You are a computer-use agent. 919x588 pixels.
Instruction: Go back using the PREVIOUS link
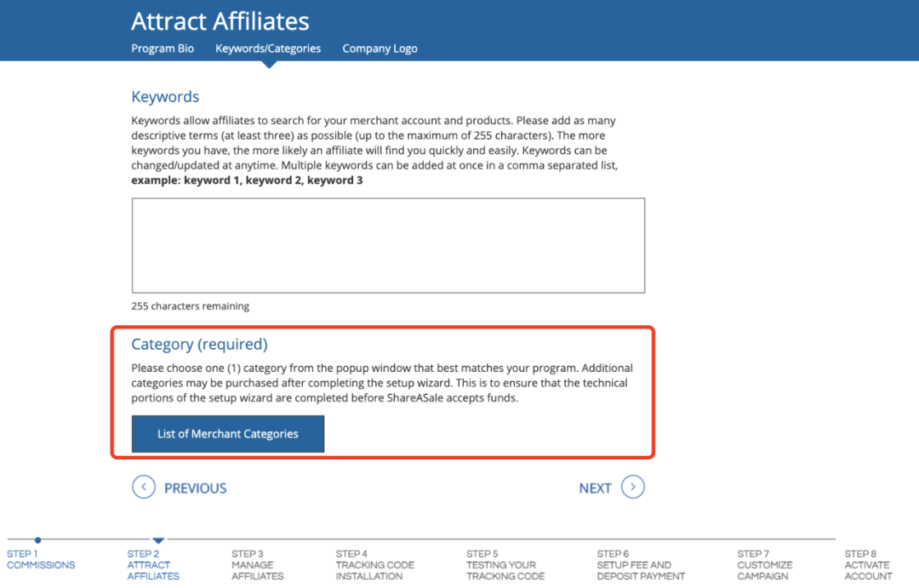[x=195, y=488]
